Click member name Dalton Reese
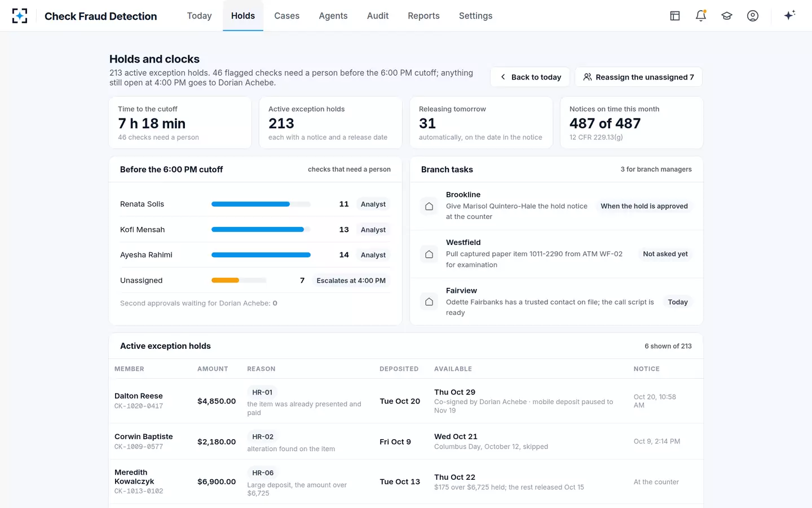 [139, 396]
